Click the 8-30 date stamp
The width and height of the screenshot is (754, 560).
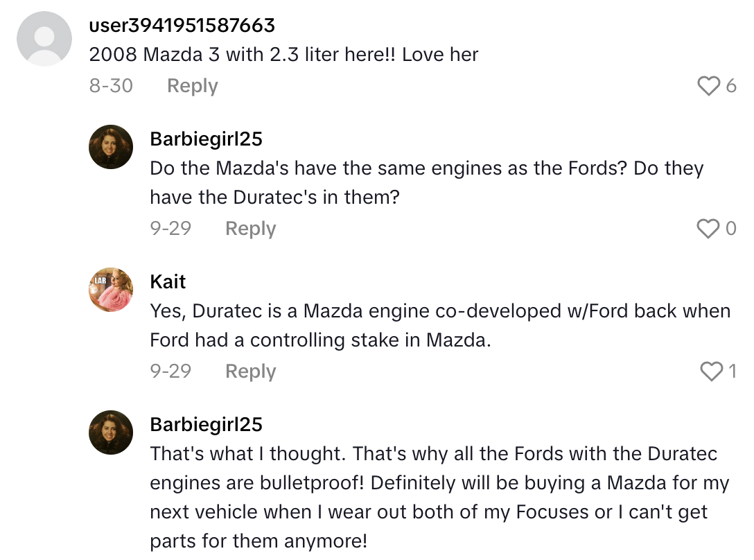click(111, 86)
